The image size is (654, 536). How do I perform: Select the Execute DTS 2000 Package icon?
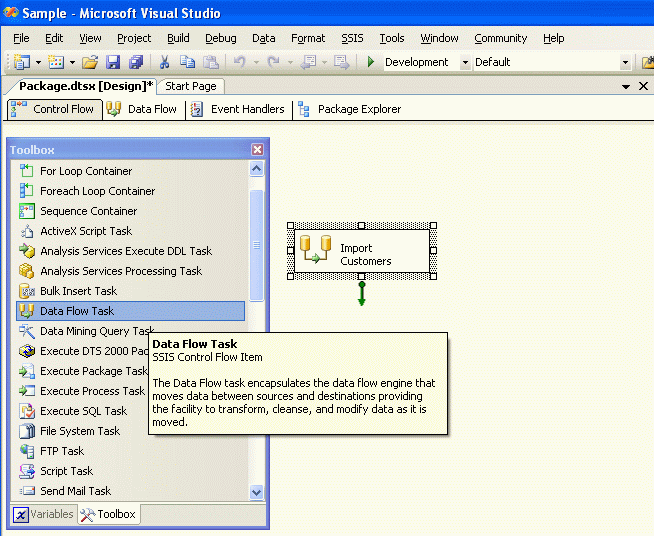pos(27,351)
